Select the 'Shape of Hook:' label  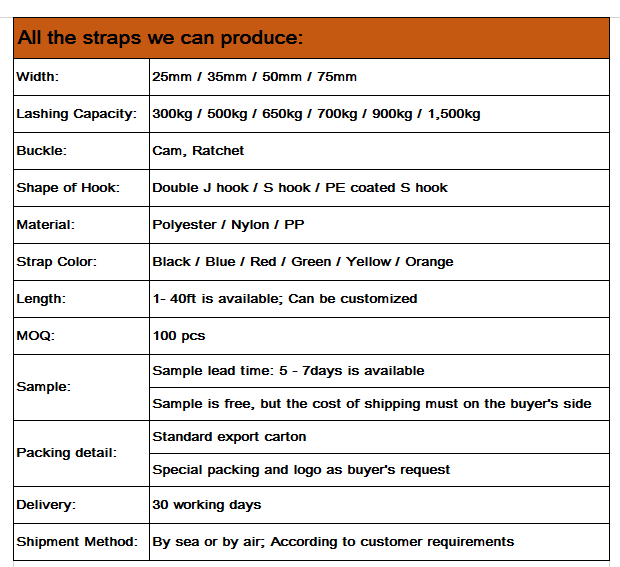click(68, 188)
